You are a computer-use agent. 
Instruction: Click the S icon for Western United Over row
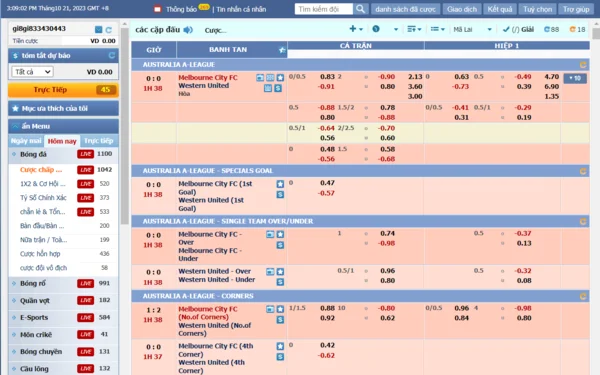tap(280, 282)
